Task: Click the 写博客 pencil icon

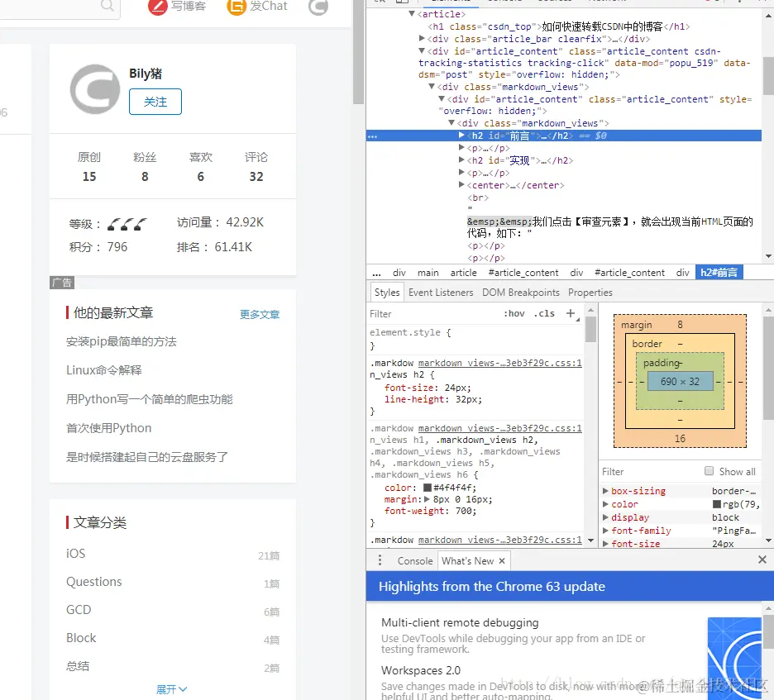Action: (157, 7)
